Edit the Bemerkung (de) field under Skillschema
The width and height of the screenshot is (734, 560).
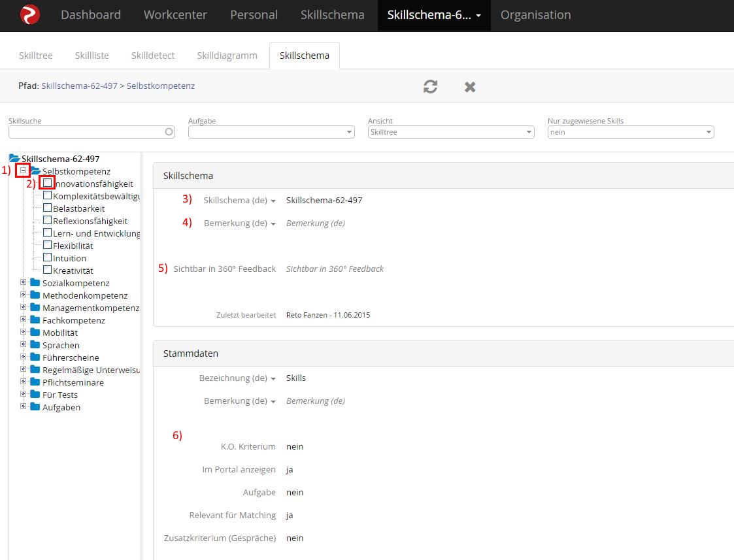pyautogui.click(x=316, y=223)
